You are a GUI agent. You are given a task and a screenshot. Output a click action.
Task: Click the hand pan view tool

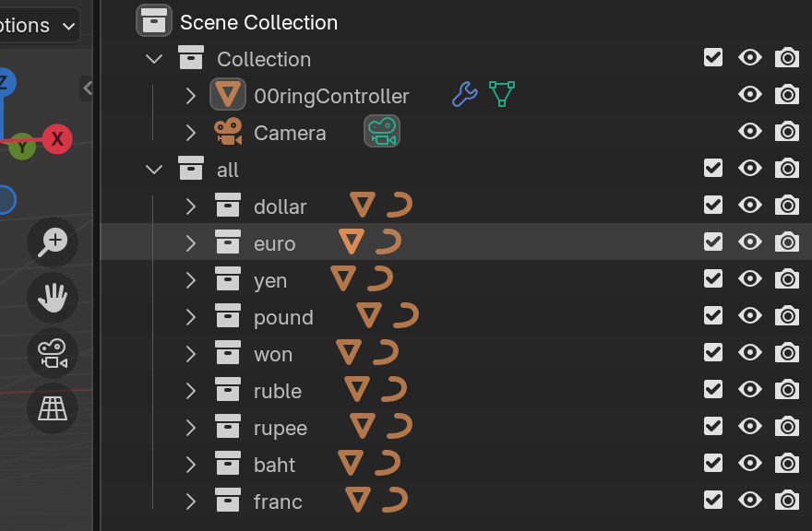[53, 298]
